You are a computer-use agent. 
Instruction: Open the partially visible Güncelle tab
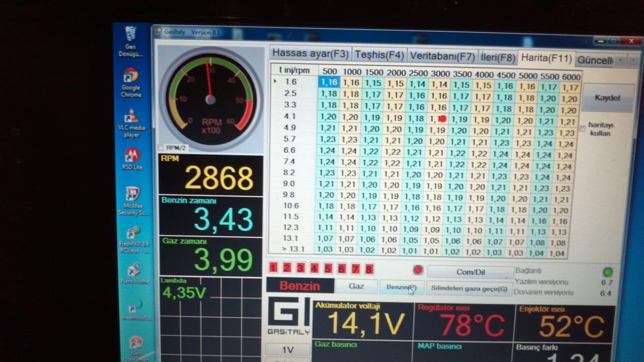(x=595, y=60)
